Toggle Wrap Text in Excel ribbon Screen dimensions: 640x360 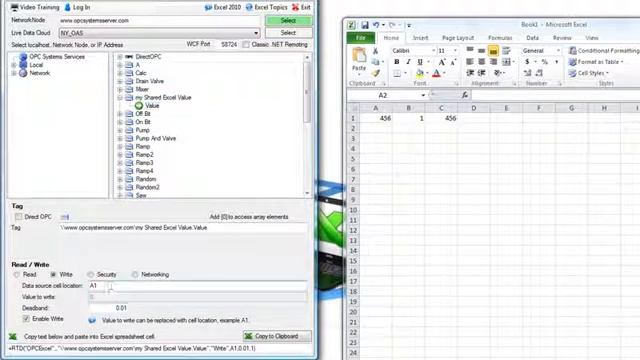click(x=507, y=51)
